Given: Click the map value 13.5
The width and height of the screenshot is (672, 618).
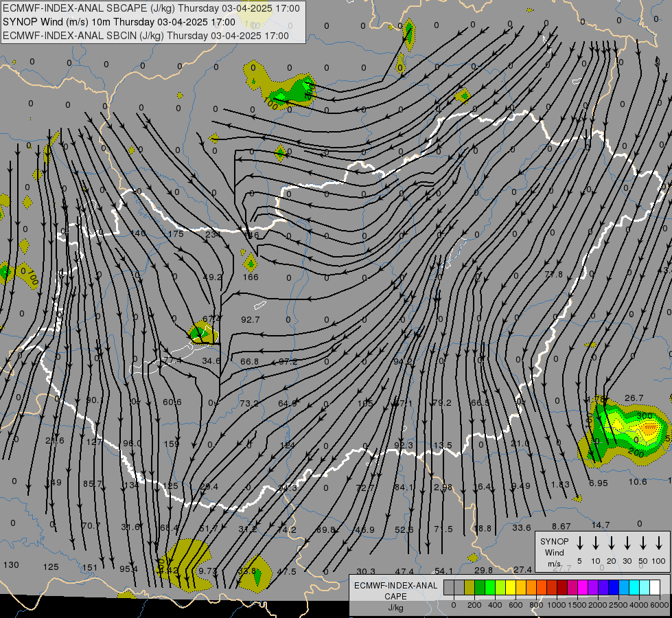Looking at the screenshot, I should [443, 445].
